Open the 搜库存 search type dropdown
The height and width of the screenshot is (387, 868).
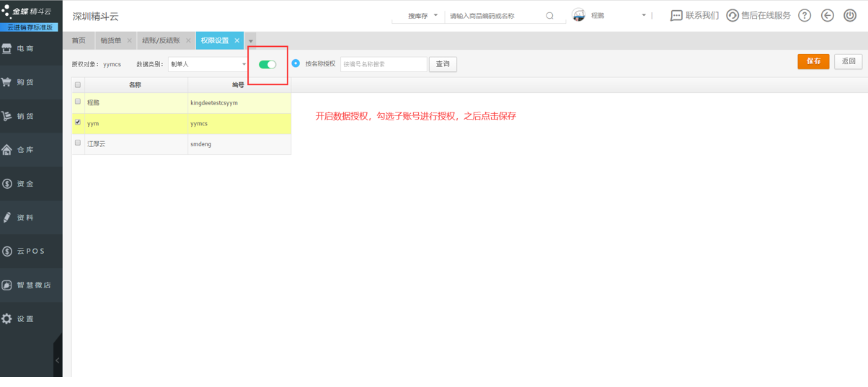coord(422,16)
